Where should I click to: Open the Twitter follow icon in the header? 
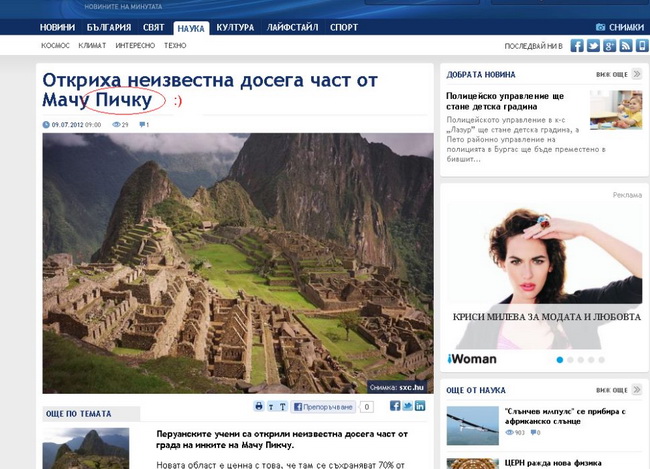593,45
